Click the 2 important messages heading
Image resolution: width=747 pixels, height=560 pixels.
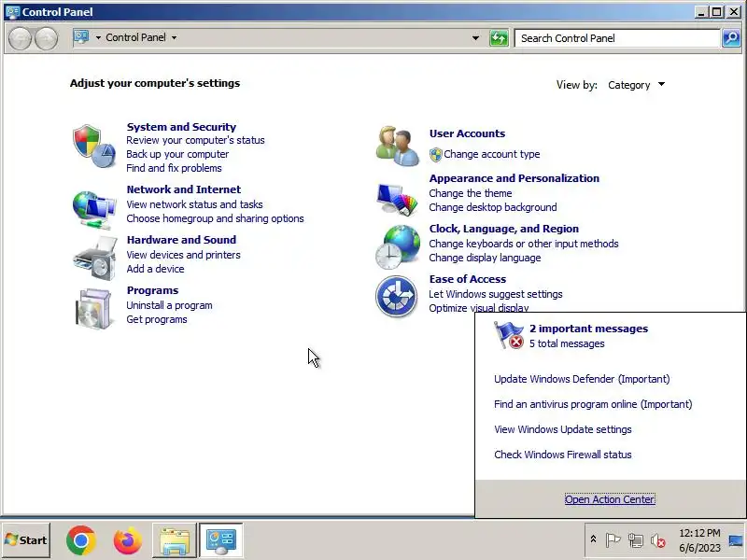click(588, 329)
